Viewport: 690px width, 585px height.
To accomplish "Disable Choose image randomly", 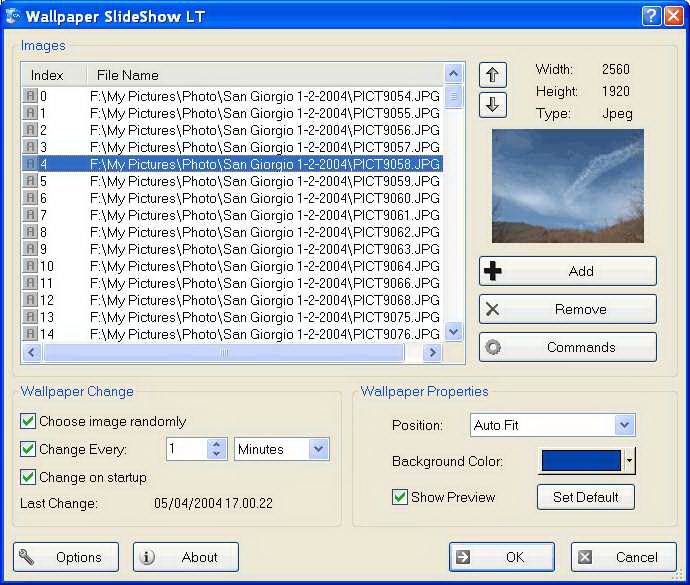I will click(x=28, y=421).
